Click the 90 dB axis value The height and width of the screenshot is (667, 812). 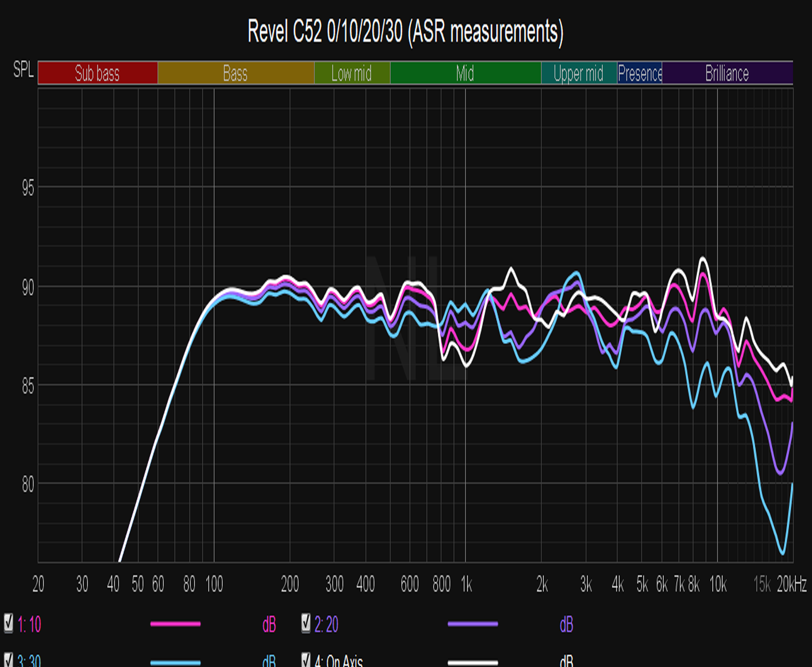tap(28, 288)
